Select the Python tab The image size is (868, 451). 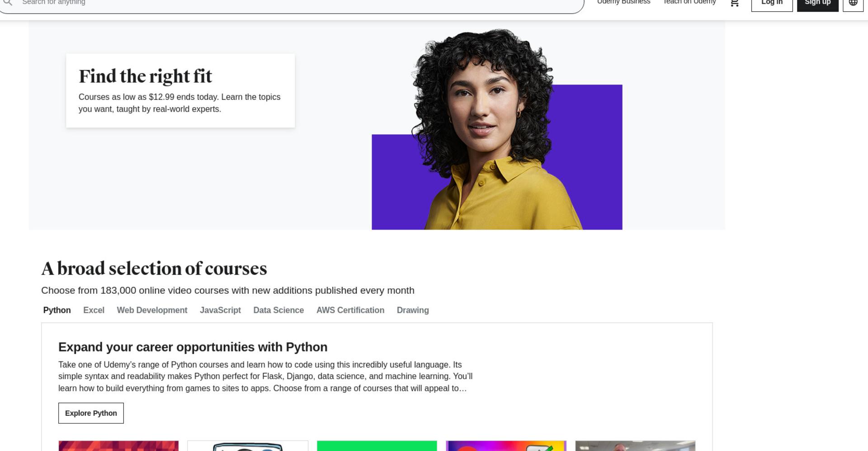57,310
